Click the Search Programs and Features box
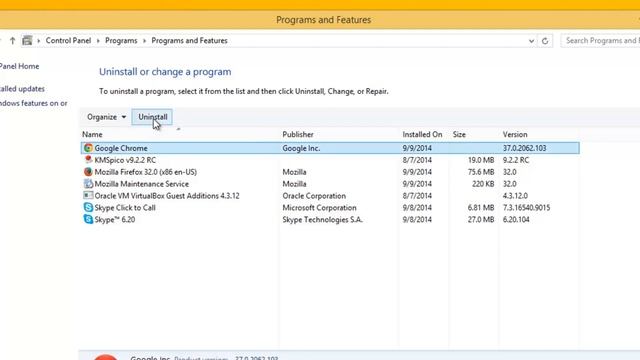640x360 pixels. [x=600, y=40]
